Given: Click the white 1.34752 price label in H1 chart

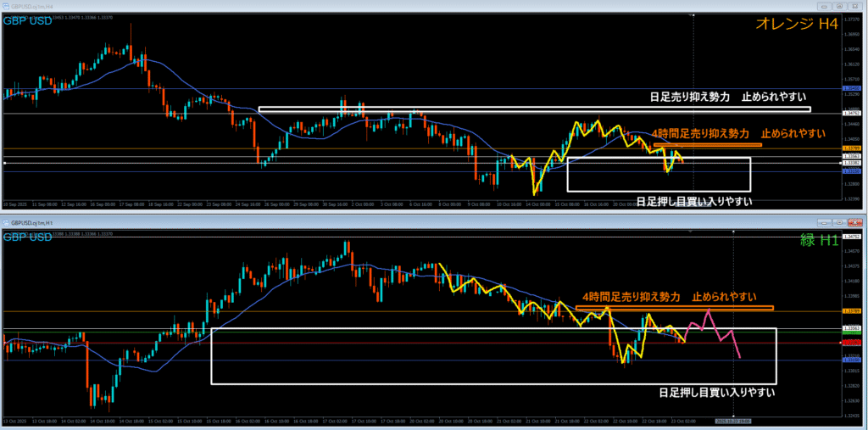Looking at the screenshot, I should tap(851, 237).
